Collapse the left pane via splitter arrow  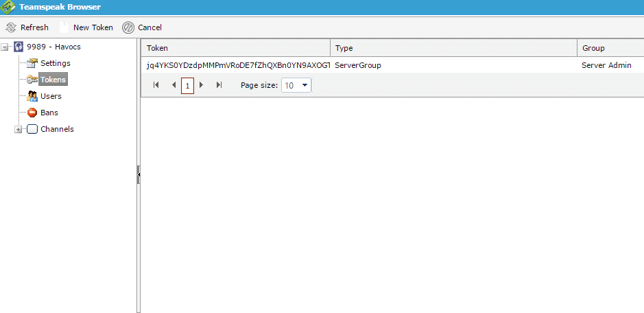[139, 175]
